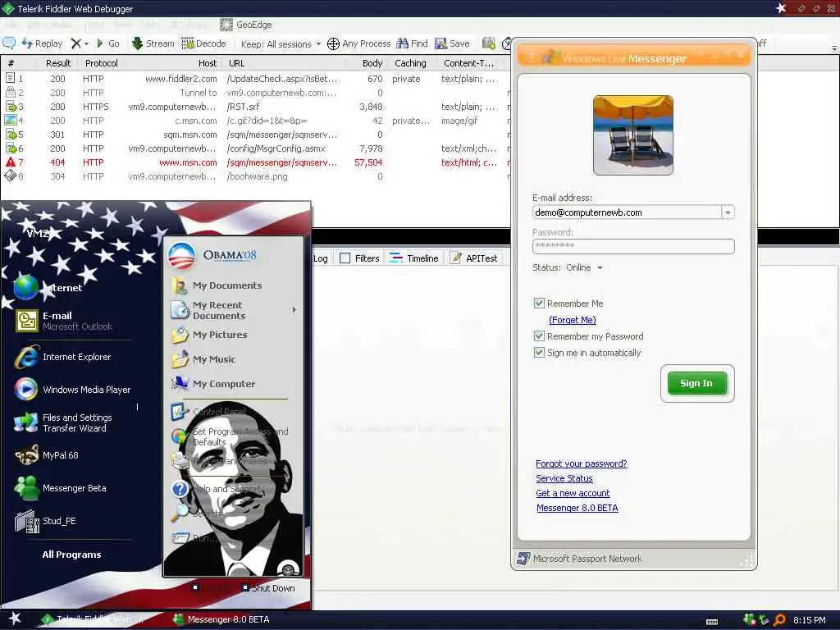This screenshot has height=630, width=840.
Task: Open Internet from the Start menu
Action: click(x=48, y=288)
